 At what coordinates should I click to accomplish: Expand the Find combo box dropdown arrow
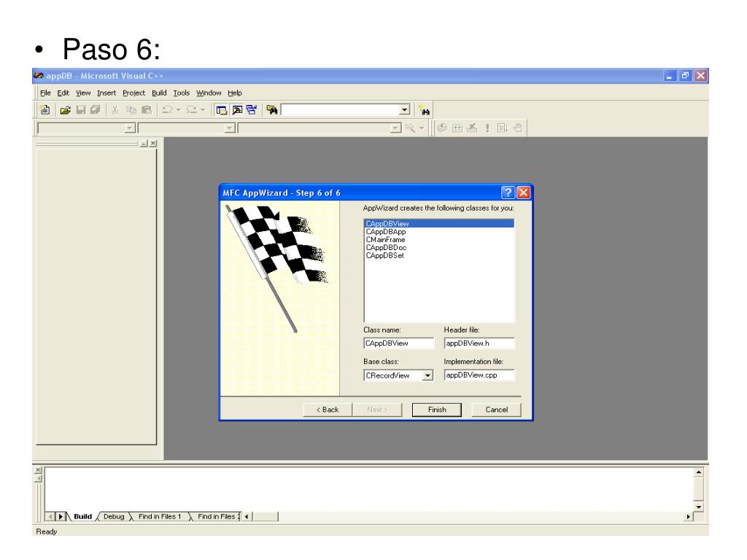(404, 110)
